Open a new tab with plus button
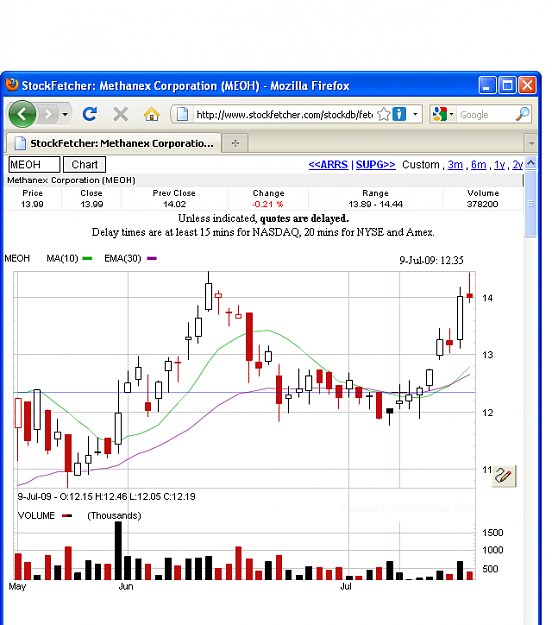 (236, 143)
